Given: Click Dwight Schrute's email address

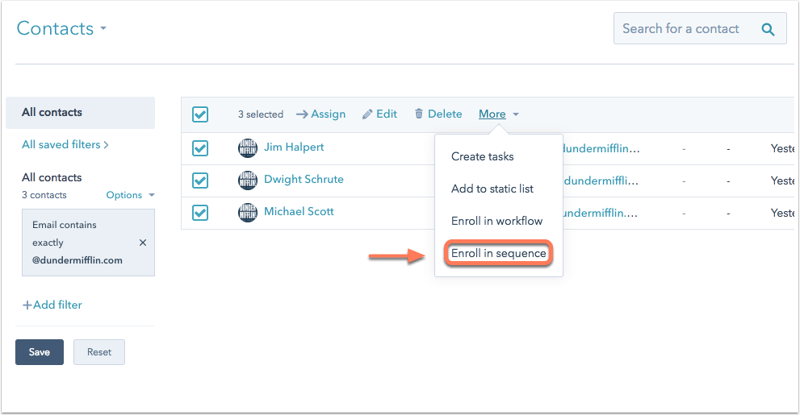Looking at the screenshot, I should coord(601,181).
